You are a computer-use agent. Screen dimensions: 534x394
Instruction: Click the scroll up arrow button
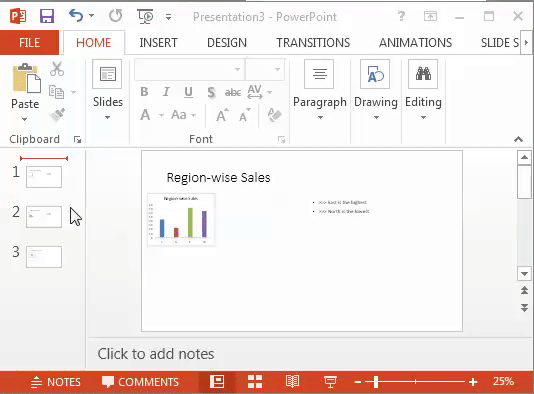pyautogui.click(x=524, y=157)
